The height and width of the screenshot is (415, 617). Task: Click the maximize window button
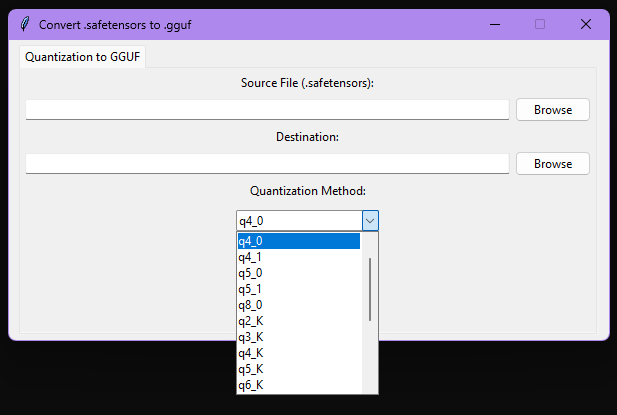[540, 24]
